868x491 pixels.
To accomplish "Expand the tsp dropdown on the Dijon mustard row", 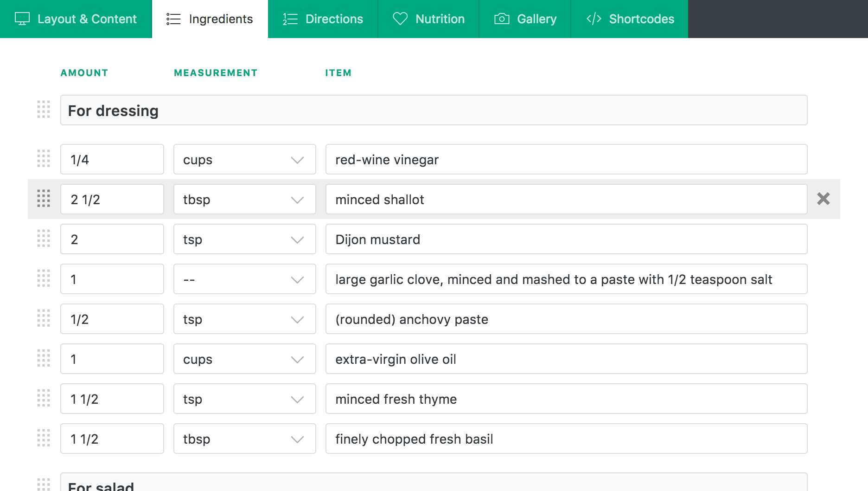I will click(x=297, y=239).
